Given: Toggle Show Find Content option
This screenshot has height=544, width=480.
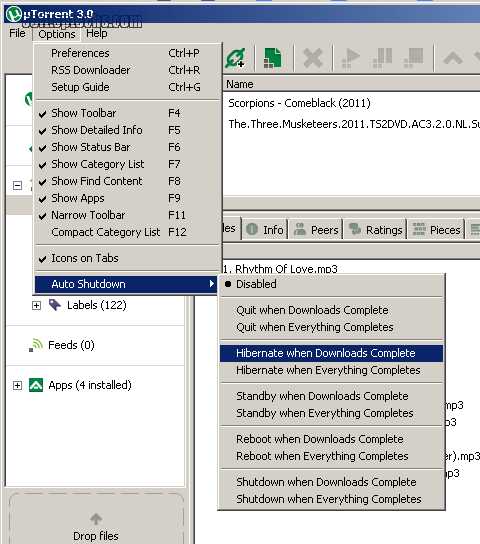Looking at the screenshot, I should (x=128, y=181).
